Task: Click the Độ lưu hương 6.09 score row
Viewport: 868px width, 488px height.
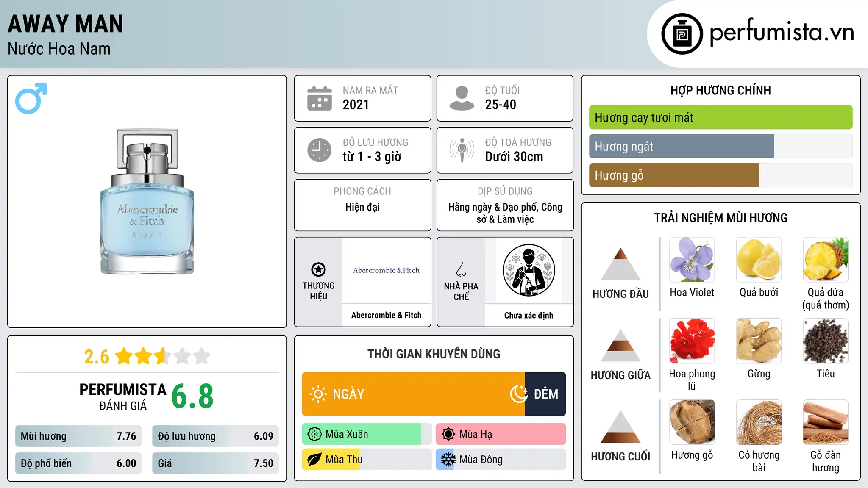Action: coord(215,436)
